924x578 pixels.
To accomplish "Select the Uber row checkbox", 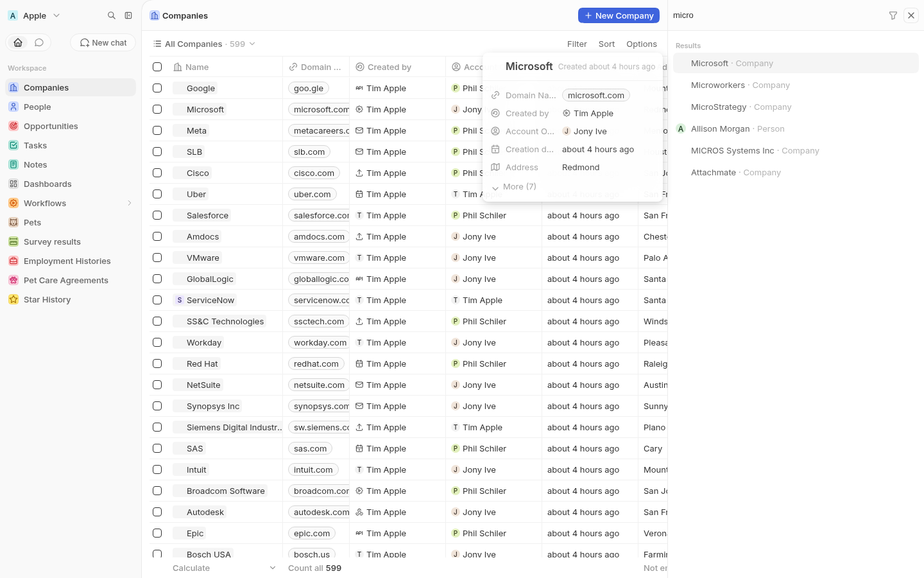I will tap(157, 194).
